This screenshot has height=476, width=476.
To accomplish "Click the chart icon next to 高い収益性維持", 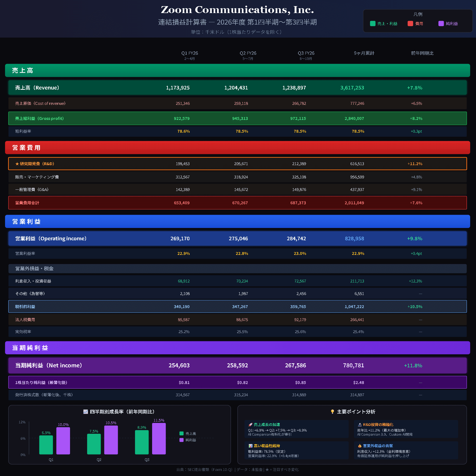I will coord(250,446).
